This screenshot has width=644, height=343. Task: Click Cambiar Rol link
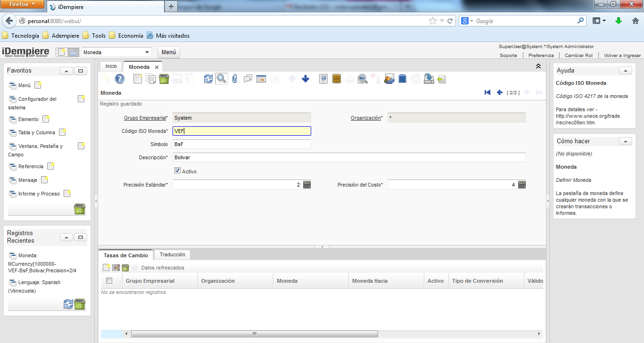[578, 55]
